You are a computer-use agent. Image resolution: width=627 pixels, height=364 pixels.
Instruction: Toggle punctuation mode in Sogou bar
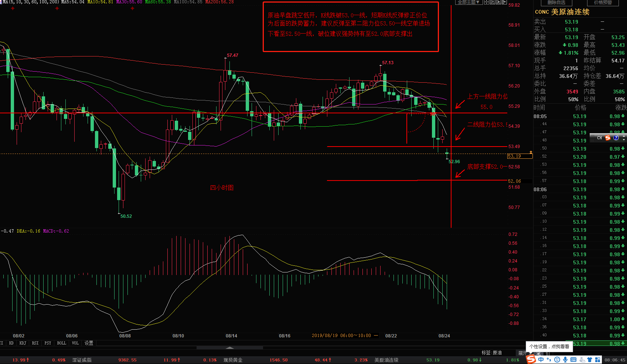(x=549, y=360)
